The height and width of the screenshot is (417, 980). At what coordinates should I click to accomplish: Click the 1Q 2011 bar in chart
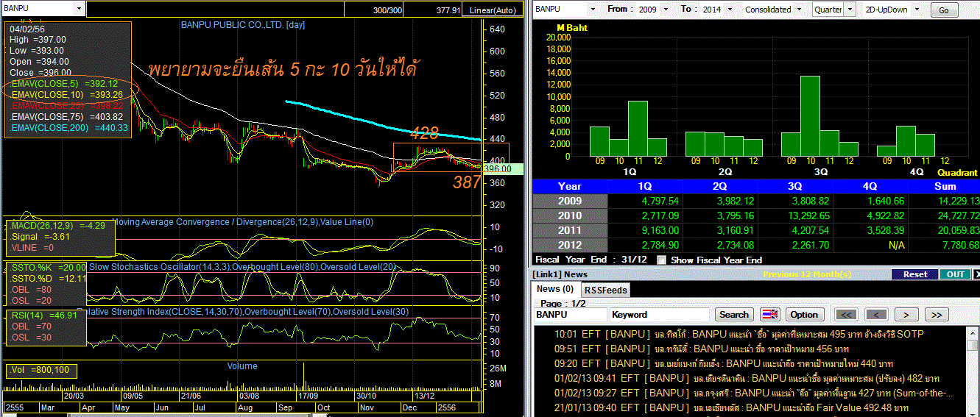(x=638, y=128)
